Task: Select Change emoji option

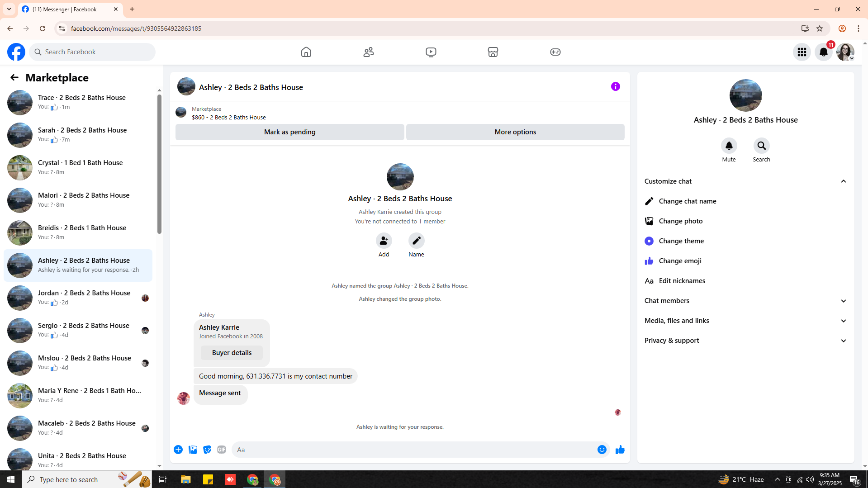Action: 745,261
